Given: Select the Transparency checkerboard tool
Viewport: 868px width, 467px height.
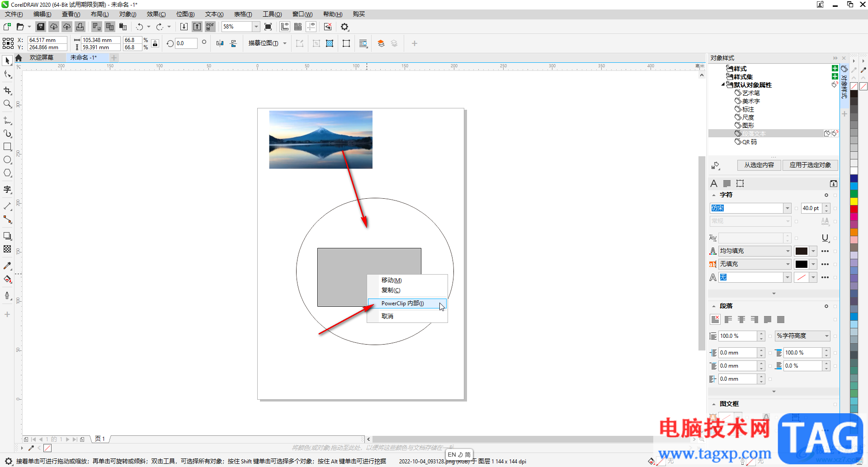Looking at the screenshot, I should 7,249.
